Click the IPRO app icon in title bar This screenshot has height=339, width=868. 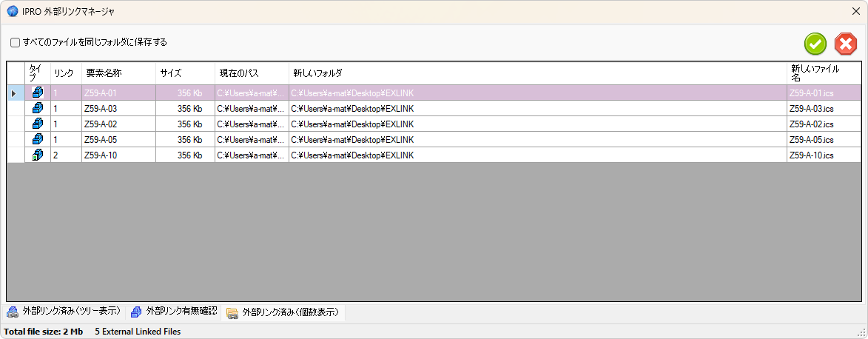coord(12,11)
